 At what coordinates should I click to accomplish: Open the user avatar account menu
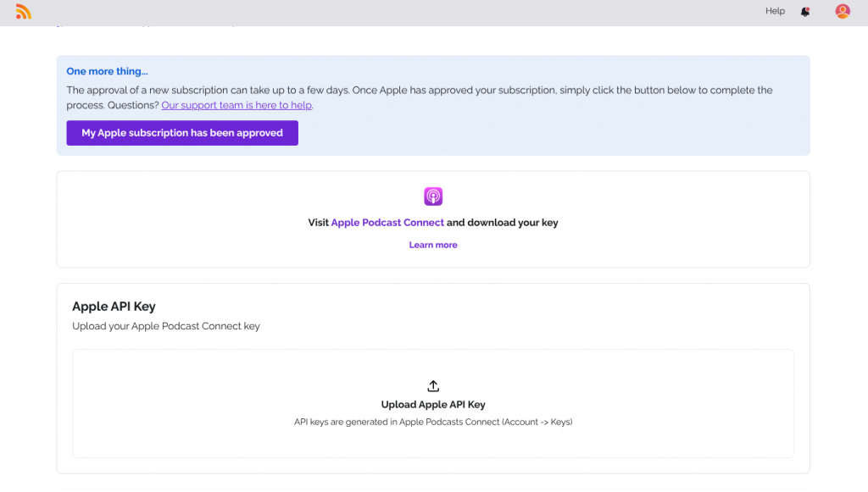point(842,11)
